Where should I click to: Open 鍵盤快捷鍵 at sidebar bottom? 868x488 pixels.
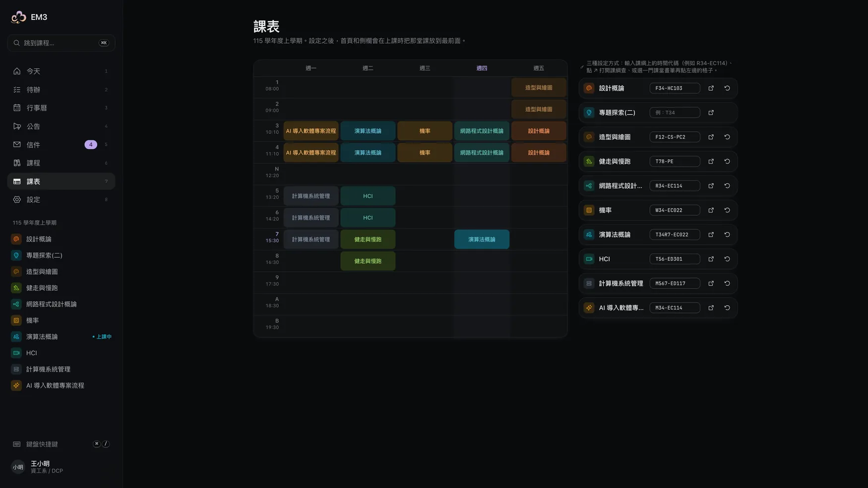61,444
